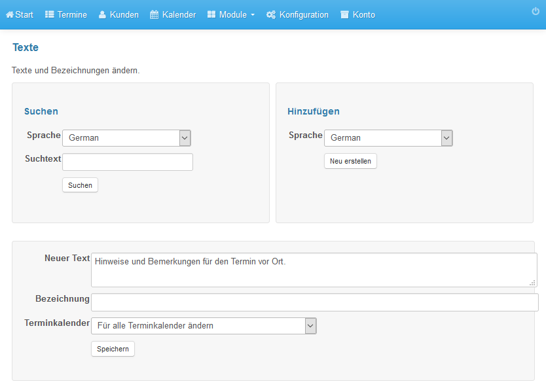The width and height of the screenshot is (546, 392).
Task: Expand the Terminkalender dropdown
Action: 204,326
